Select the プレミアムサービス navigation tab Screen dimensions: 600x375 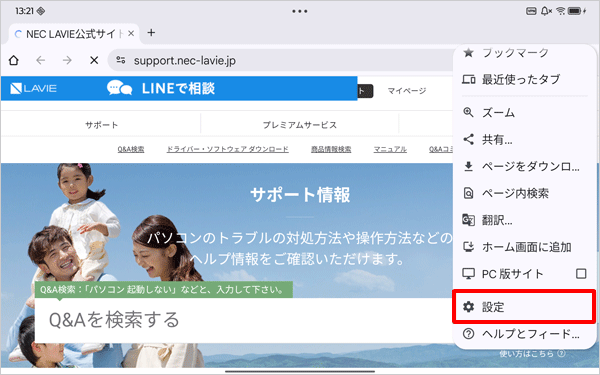coord(300,125)
